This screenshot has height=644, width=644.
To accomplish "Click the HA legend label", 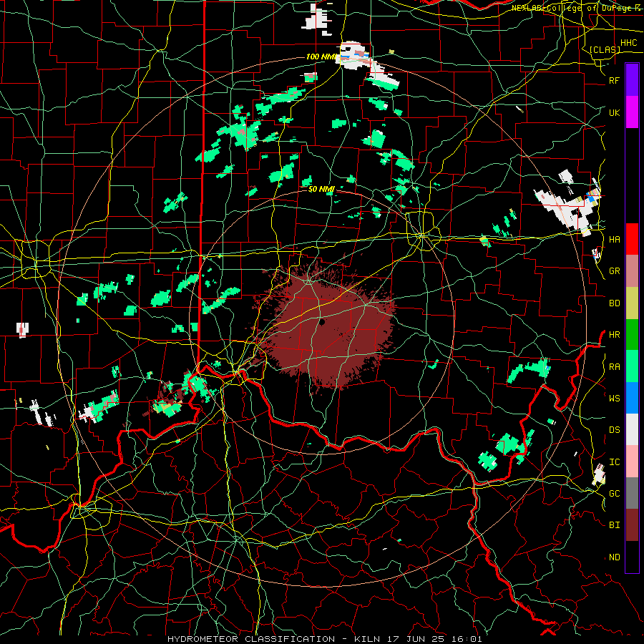I will 614,240.
